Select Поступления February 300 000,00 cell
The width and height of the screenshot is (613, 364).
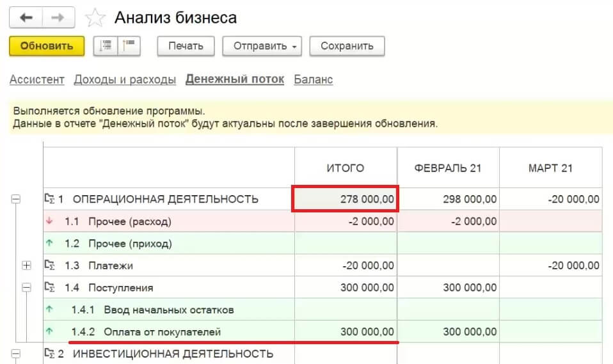[x=448, y=288]
